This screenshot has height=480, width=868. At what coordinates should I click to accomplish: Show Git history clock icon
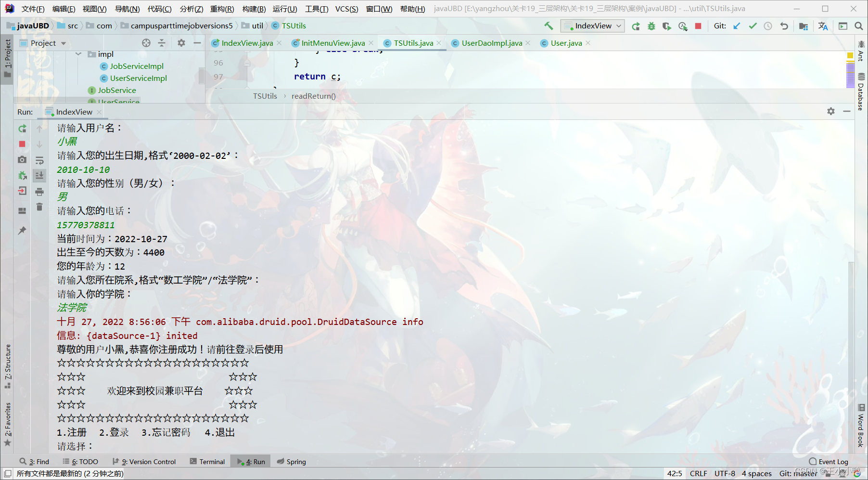[768, 26]
